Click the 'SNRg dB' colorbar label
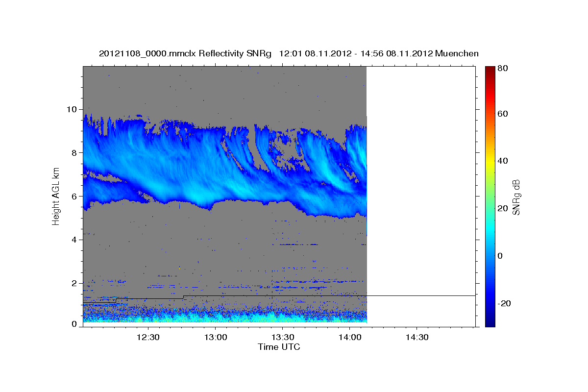Viewport: 588px width, 392px height. pos(516,197)
